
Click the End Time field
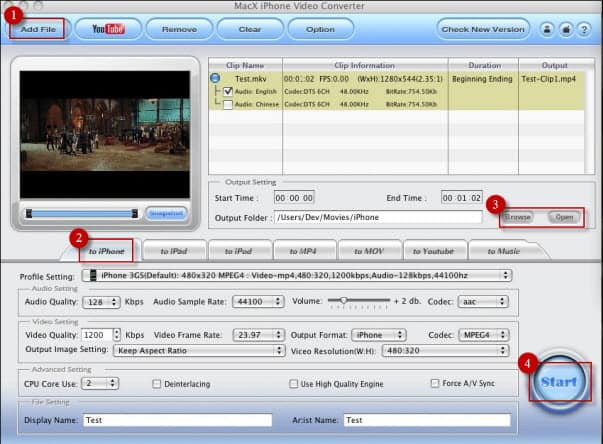[461, 198]
